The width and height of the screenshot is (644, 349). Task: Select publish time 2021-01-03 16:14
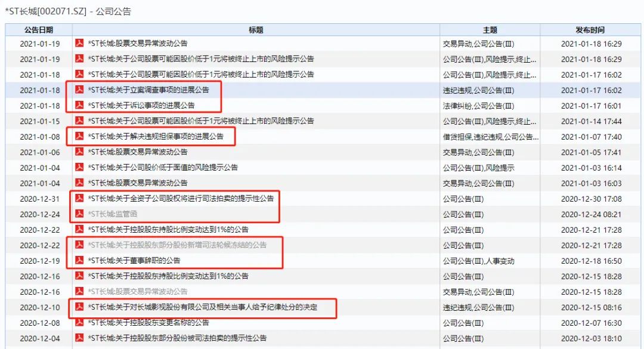592,168
